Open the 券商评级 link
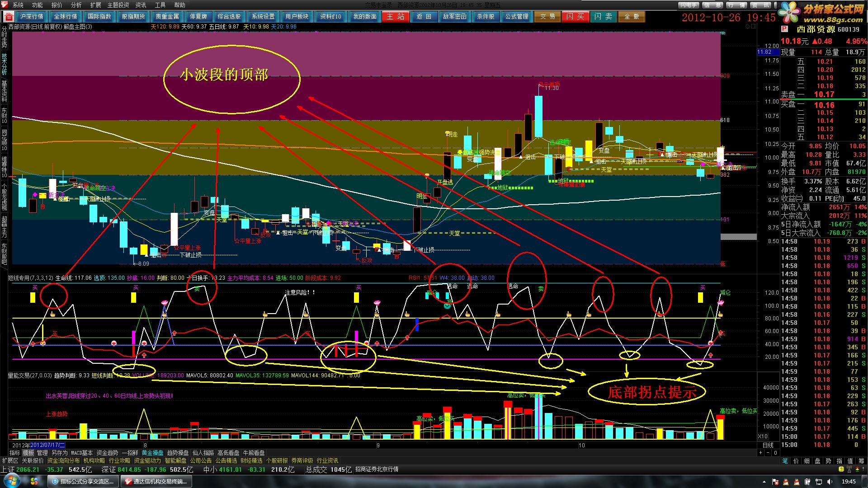Screen dimensions: 868x488 click(x=302, y=461)
